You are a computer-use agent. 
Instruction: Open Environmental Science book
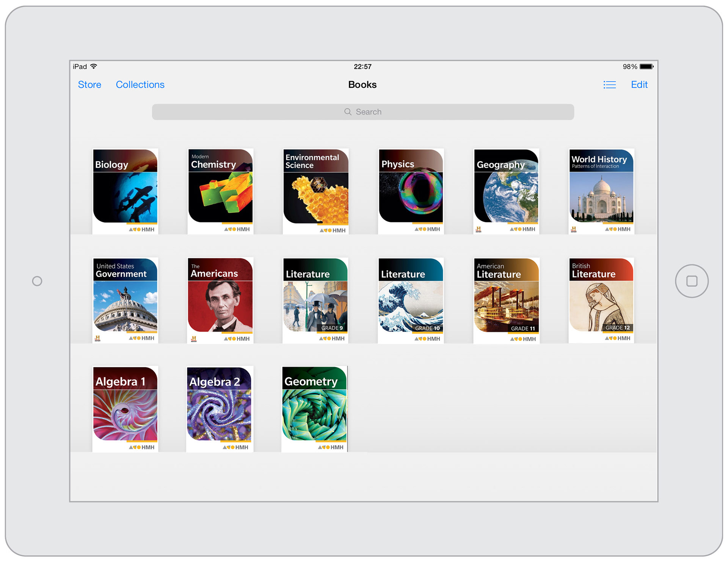pos(315,191)
